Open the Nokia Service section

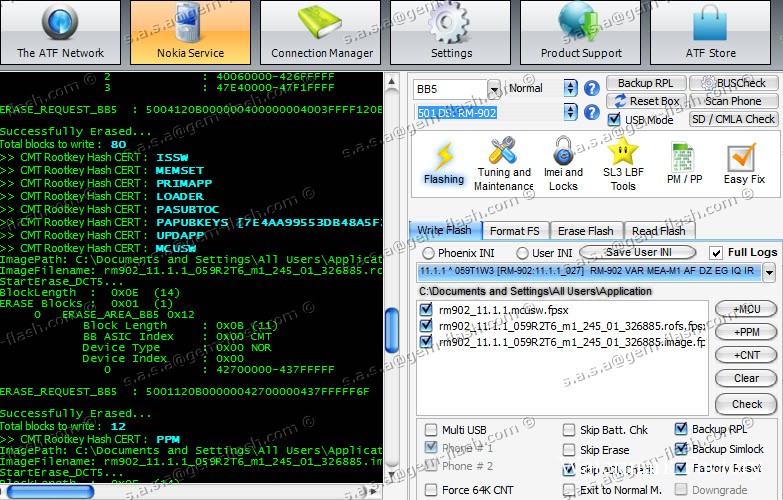click(x=190, y=32)
